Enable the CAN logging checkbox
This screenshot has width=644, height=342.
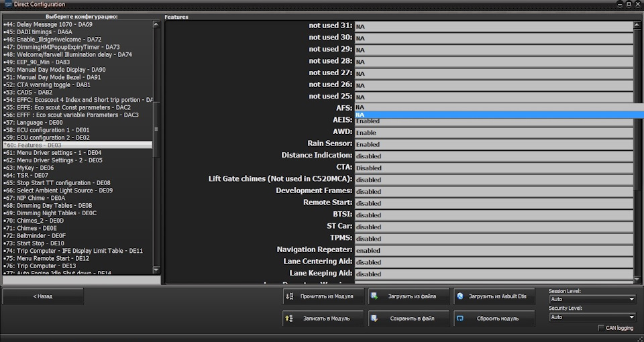(601, 328)
